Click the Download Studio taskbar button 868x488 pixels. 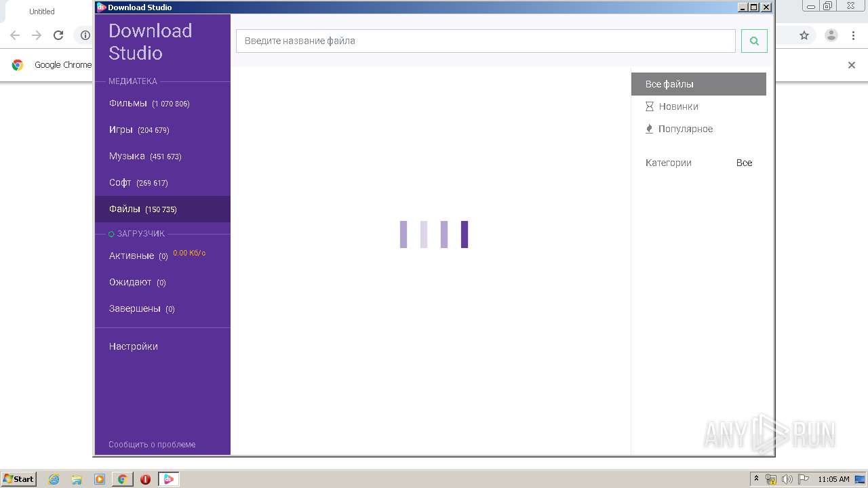pos(168,479)
